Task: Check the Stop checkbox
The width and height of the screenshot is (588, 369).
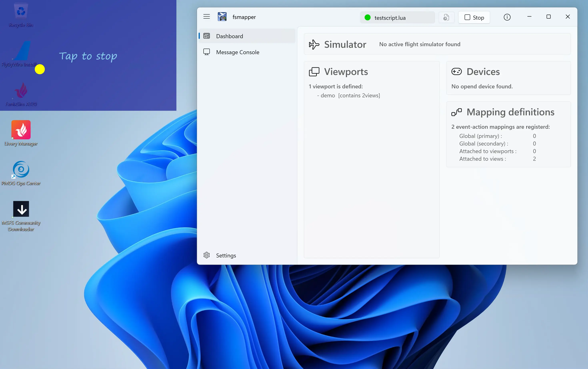Action: point(467,17)
